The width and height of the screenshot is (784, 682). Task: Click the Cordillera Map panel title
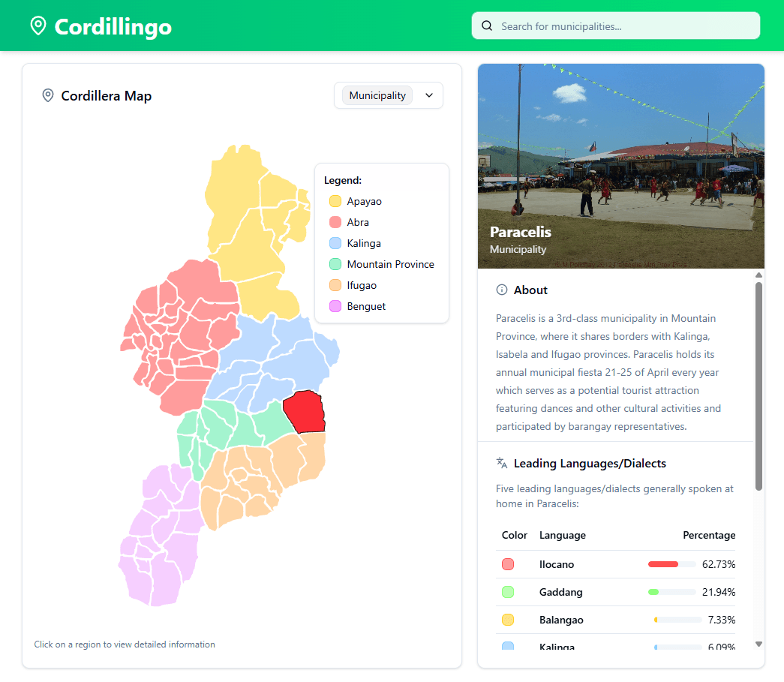[106, 95]
